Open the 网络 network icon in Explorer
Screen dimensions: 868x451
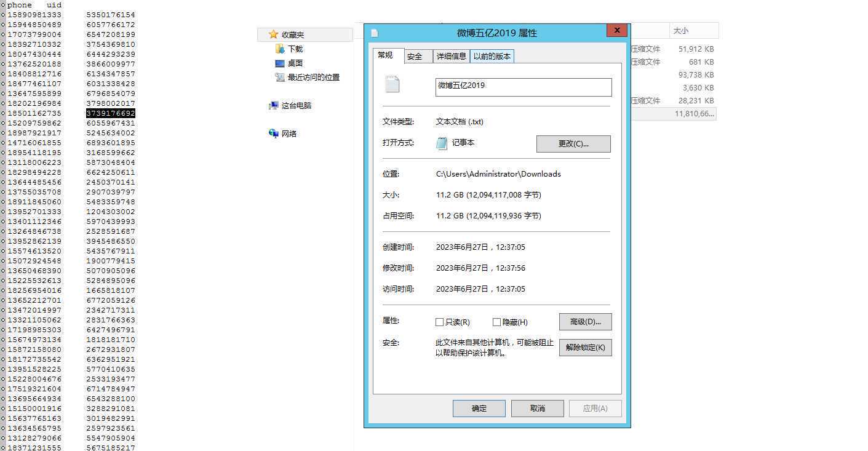(x=274, y=134)
